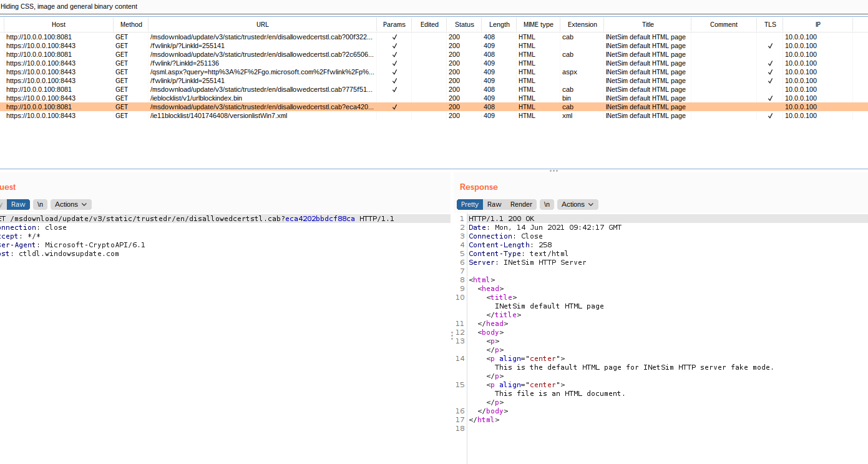Click the Microsoft-CryptoAPI/6.1 user agent line
Viewport: 868px width, 464px height.
(72, 245)
